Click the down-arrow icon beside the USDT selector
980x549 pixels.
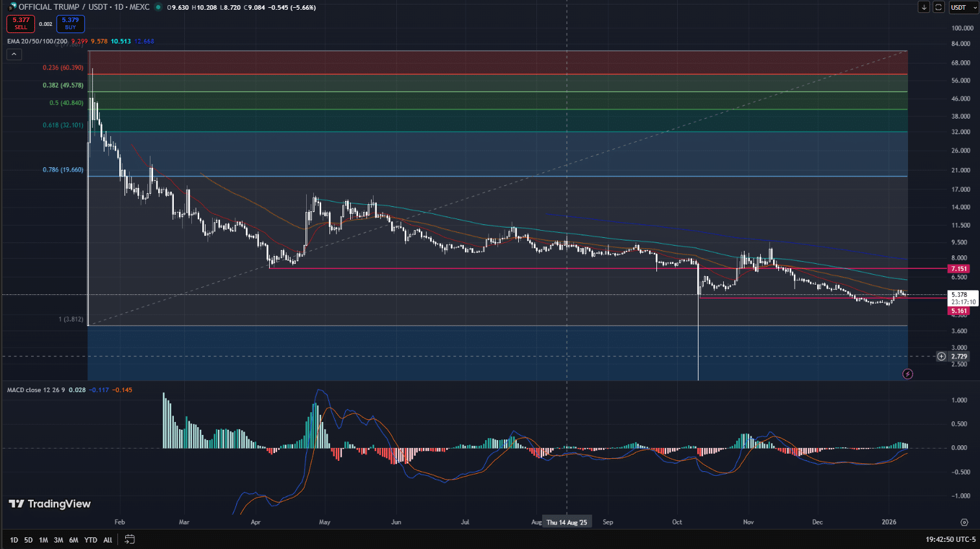tap(924, 7)
